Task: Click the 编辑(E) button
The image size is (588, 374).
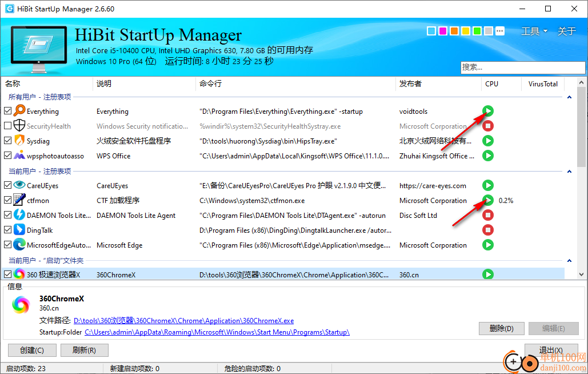Action: [554, 328]
